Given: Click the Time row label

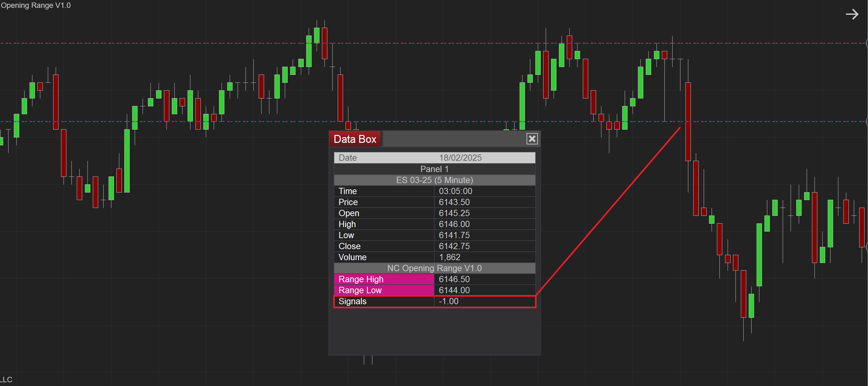Looking at the screenshot, I should click(x=347, y=191).
